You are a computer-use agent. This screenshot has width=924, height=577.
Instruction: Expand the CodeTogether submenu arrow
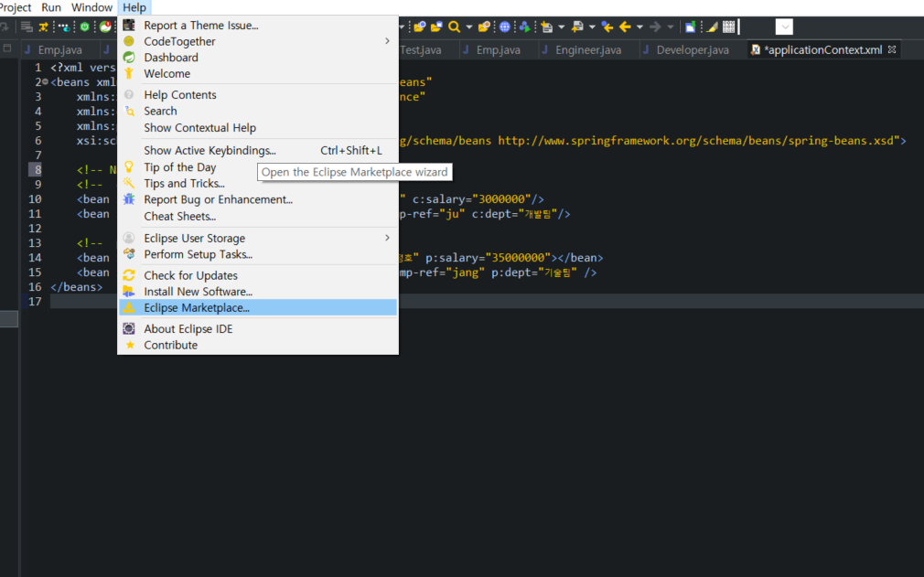(387, 41)
